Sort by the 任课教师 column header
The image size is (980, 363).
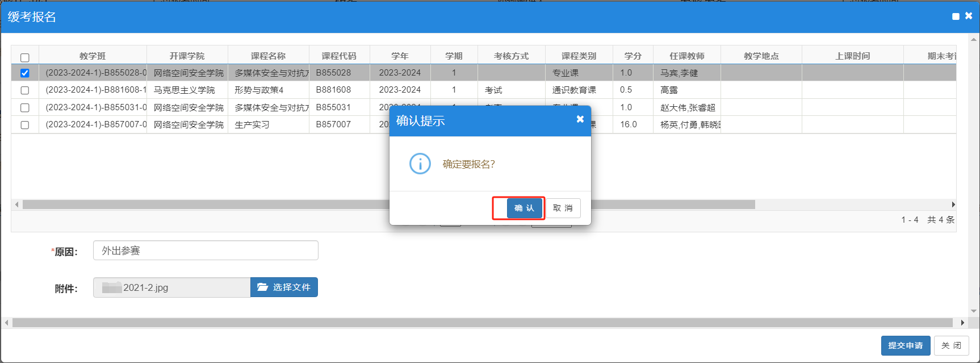tap(686, 56)
